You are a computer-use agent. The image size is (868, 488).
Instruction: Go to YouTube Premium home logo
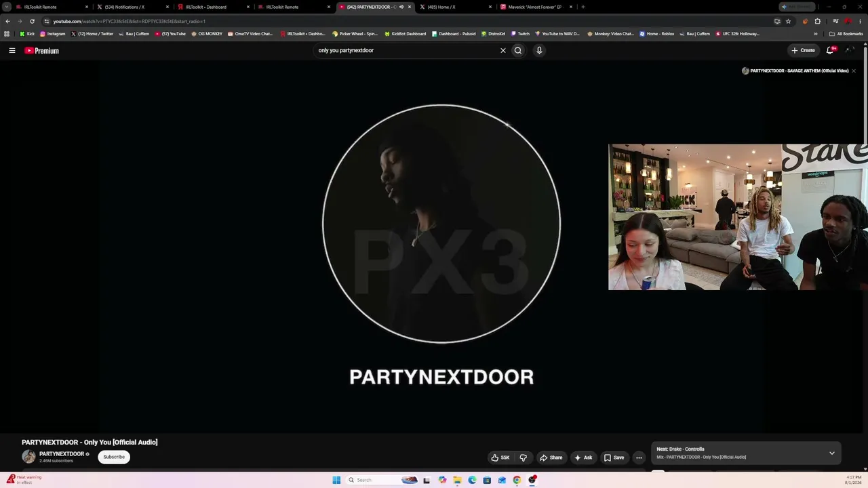[42, 50]
